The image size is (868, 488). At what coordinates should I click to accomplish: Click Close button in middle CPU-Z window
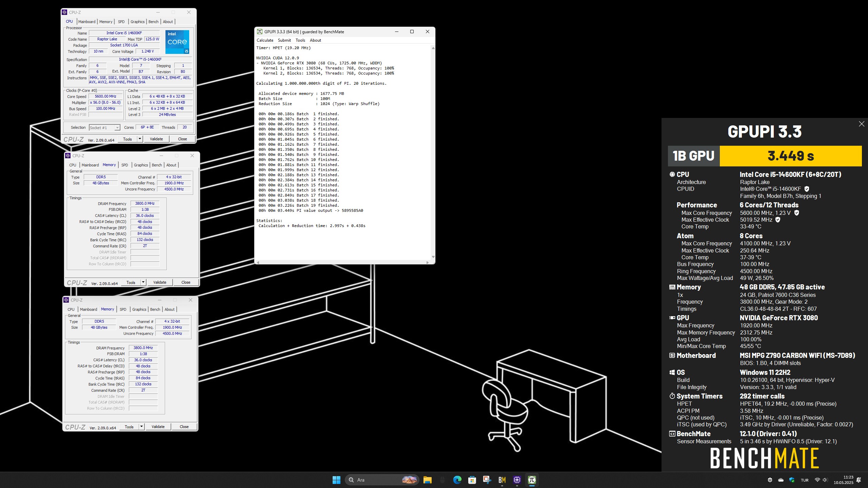(x=186, y=282)
